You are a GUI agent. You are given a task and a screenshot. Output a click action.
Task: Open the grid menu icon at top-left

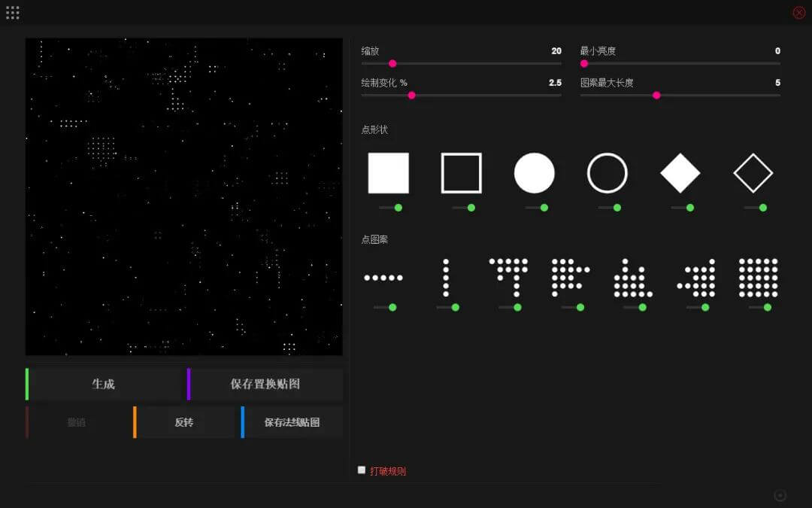[13, 13]
